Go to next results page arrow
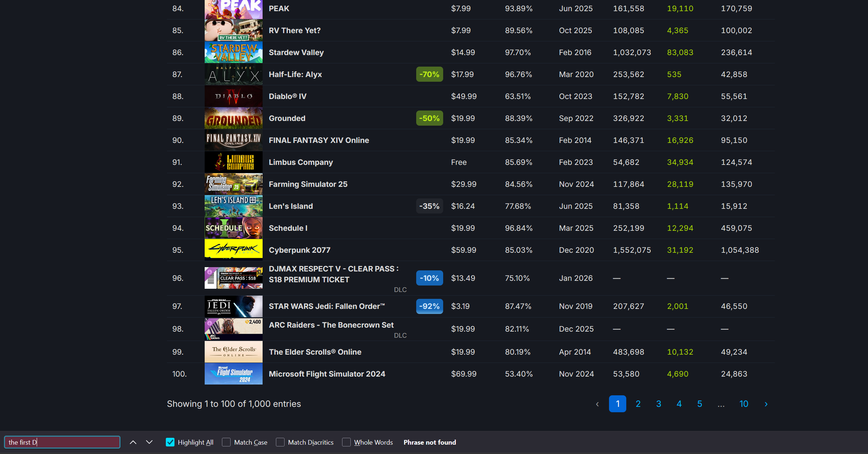 click(766, 404)
